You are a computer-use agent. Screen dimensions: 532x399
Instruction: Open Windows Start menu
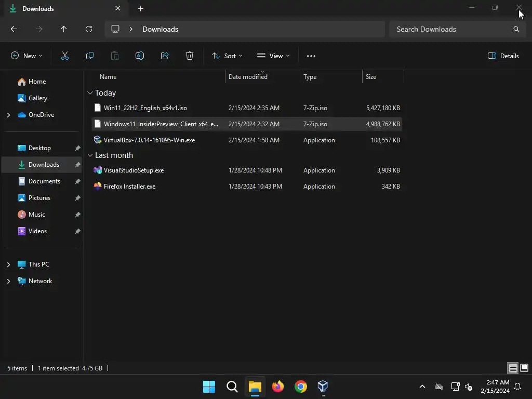(209, 387)
